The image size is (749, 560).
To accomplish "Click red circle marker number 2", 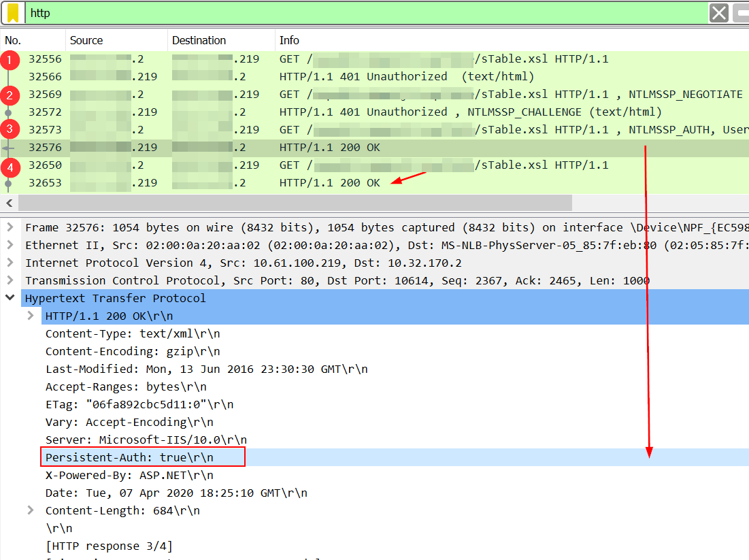I will pyautogui.click(x=10, y=95).
